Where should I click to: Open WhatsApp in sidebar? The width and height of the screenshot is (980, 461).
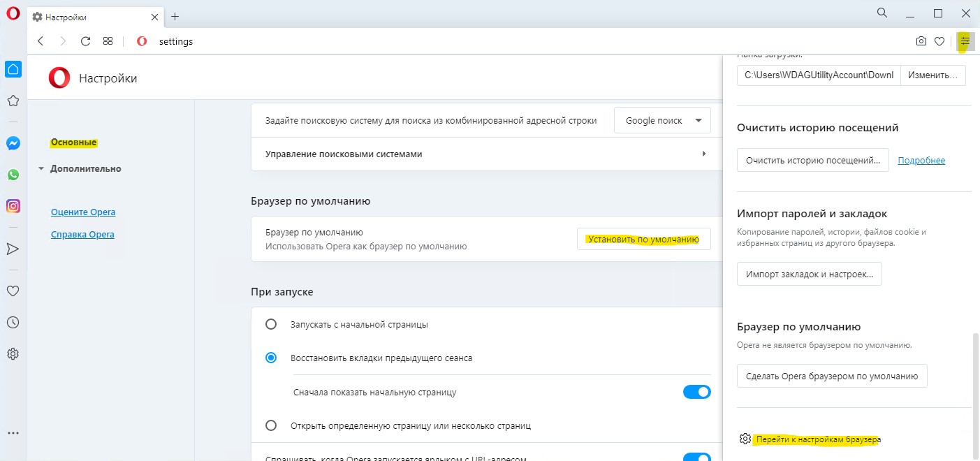13,175
